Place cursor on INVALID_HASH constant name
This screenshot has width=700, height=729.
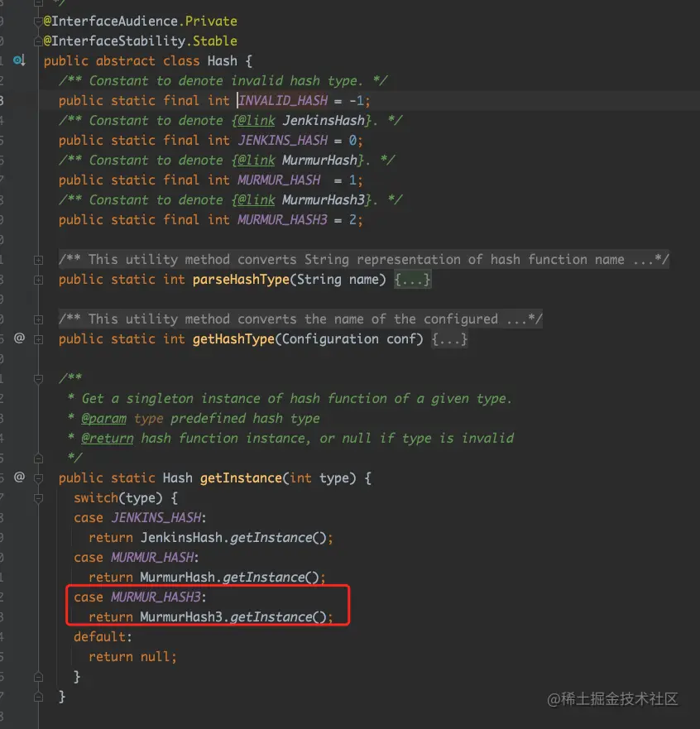coord(283,100)
